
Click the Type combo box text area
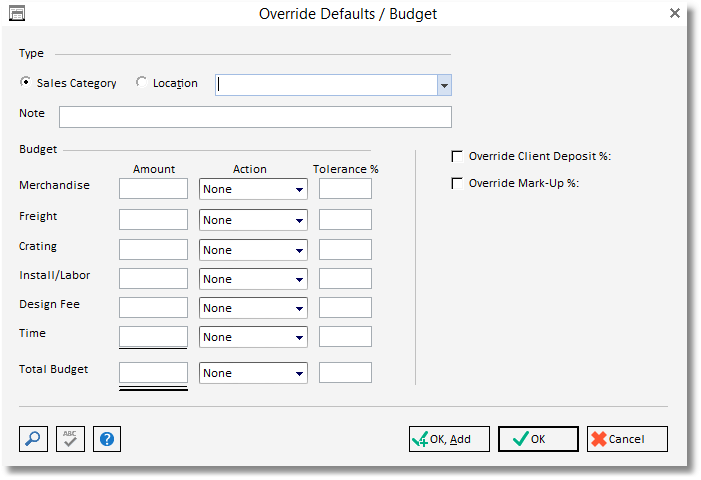pyautogui.click(x=326, y=85)
